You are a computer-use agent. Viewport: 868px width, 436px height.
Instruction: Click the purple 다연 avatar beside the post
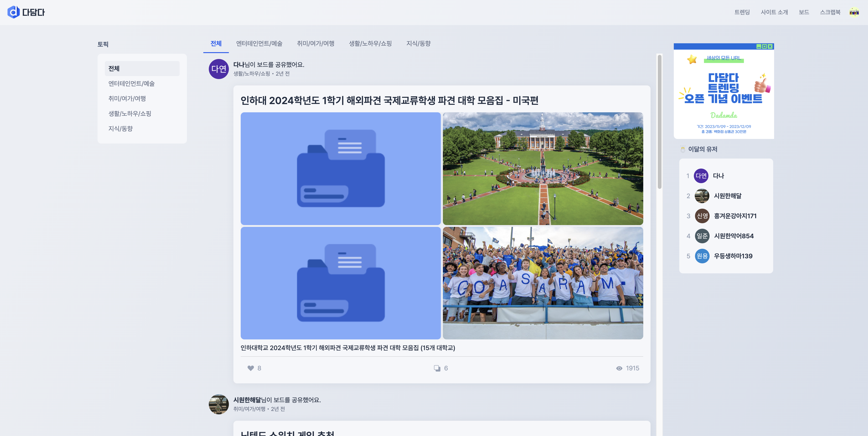coord(219,69)
